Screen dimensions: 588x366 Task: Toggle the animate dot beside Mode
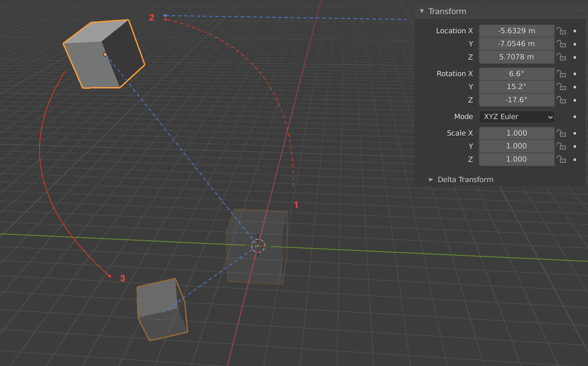tap(575, 116)
